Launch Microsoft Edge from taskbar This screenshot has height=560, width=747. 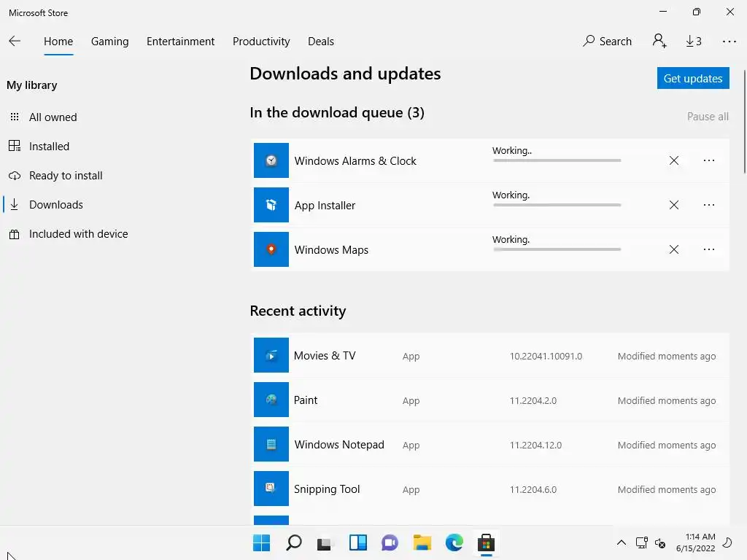(454, 542)
